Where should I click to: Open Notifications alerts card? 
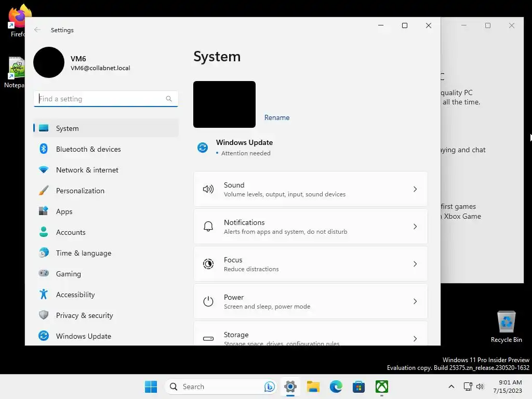tap(311, 227)
